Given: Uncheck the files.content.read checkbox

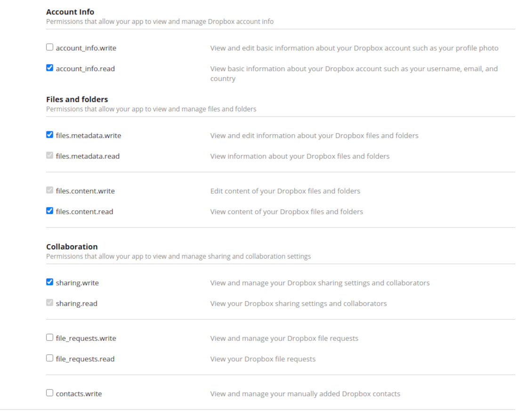Looking at the screenshot, I should pos(50,211).
